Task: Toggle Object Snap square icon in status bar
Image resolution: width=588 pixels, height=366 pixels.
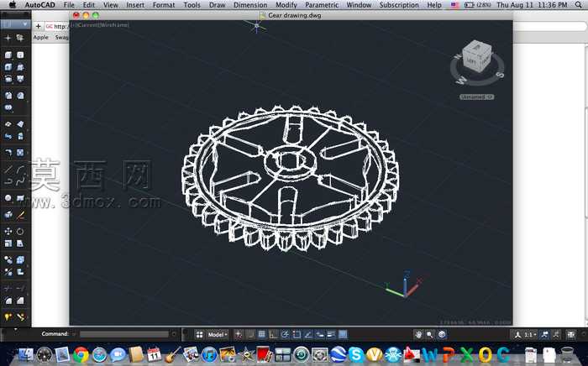Action: click(297, 335)
